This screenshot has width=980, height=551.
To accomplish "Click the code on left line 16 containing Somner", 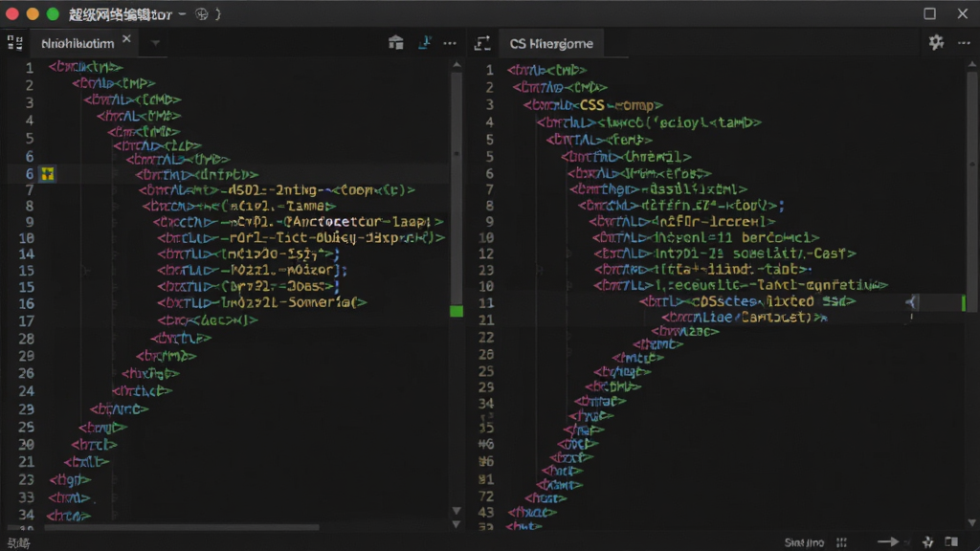I will click(262, 303).
